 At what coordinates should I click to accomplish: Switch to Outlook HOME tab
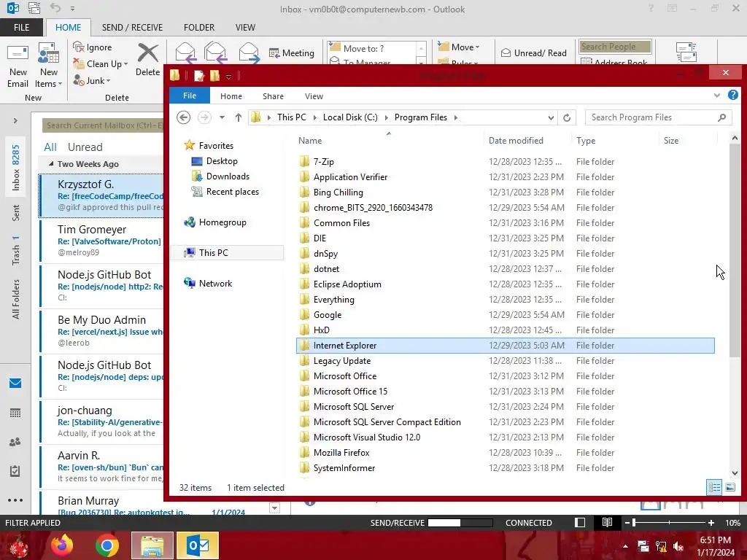pos(68,28)
